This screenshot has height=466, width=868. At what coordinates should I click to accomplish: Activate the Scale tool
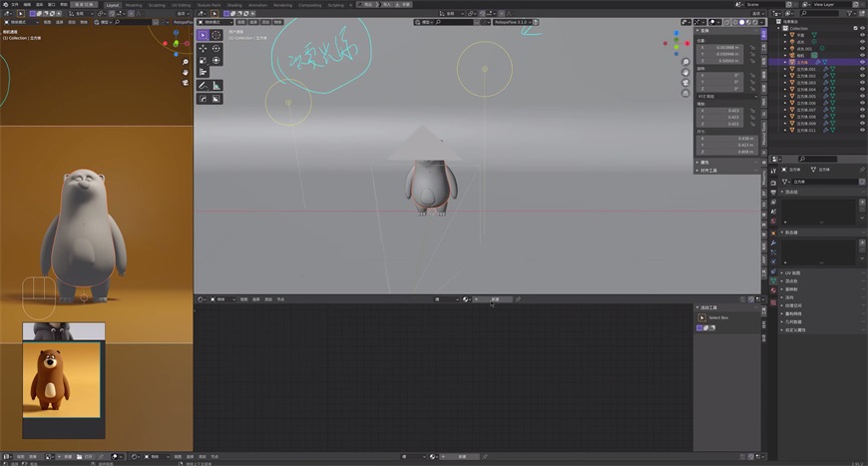pos(204,60)
